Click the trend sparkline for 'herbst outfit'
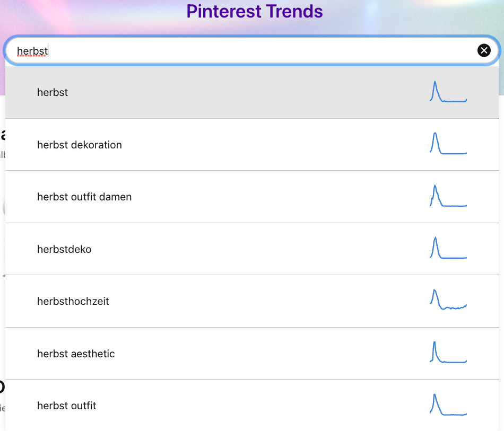The height and width of the screenshot is (431, 504). coord(448,404)
